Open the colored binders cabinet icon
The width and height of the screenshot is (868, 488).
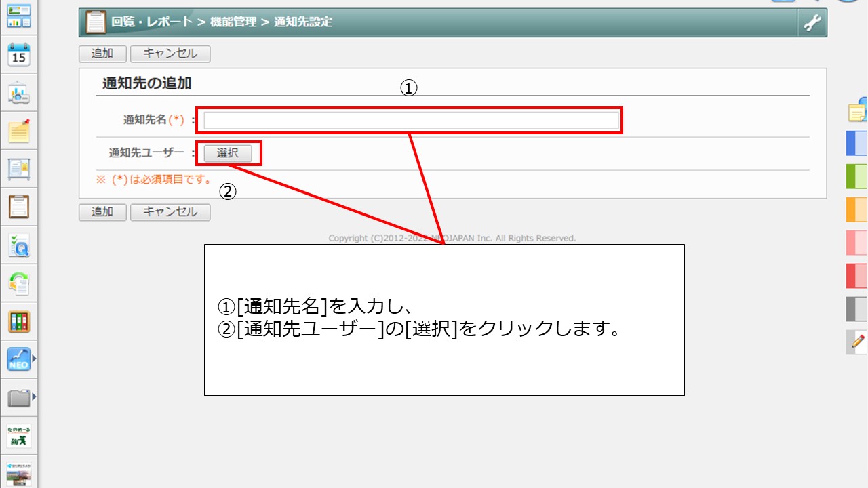coord(19,321)
